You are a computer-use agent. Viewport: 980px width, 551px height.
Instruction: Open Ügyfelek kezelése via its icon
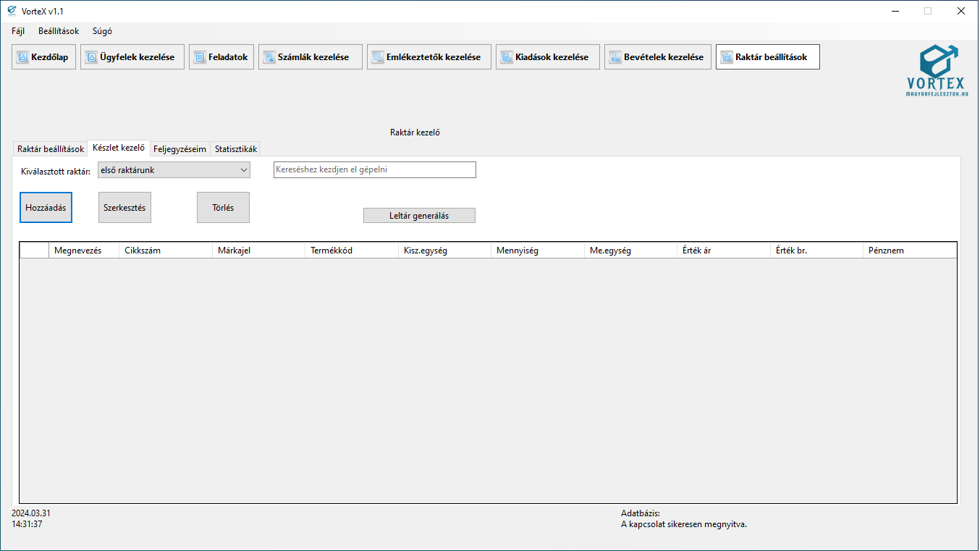[91, 57]
